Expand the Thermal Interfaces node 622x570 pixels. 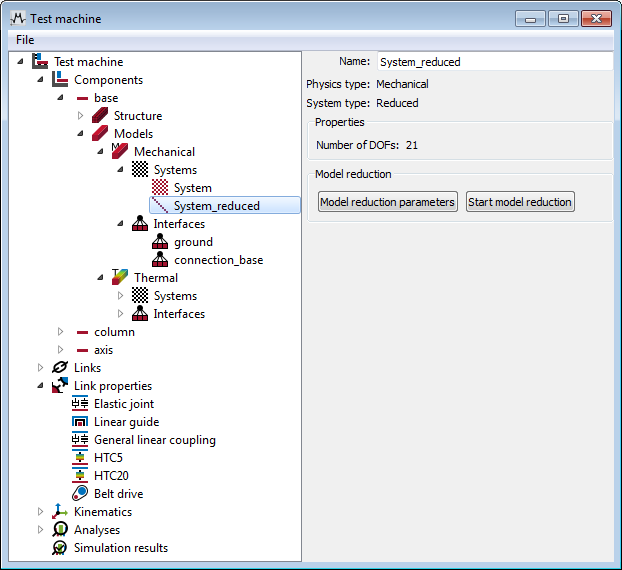pos(120,313)
